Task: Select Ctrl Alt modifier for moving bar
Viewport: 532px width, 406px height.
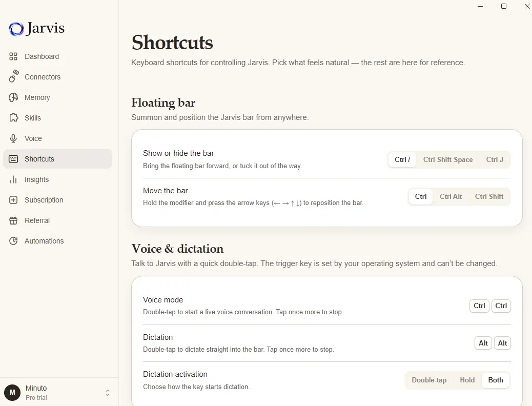Action: tap(451, 196)
